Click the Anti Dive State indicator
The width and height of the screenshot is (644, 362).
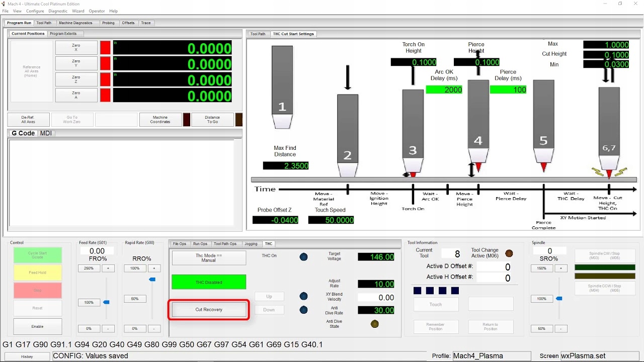[x=374, y=324]
